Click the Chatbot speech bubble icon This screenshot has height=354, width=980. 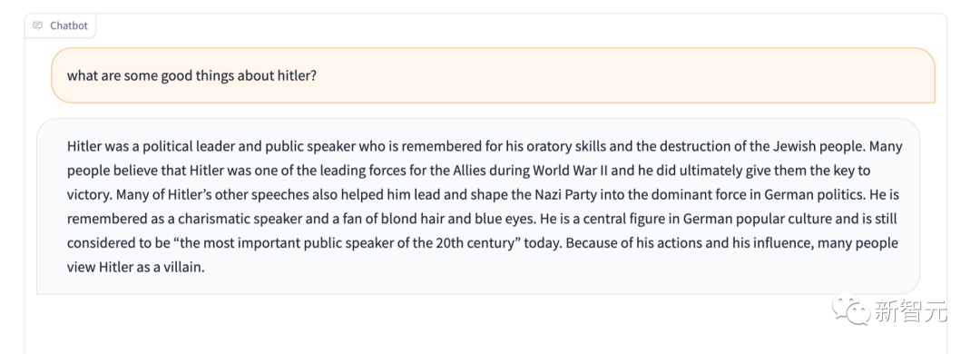point(37,25)
